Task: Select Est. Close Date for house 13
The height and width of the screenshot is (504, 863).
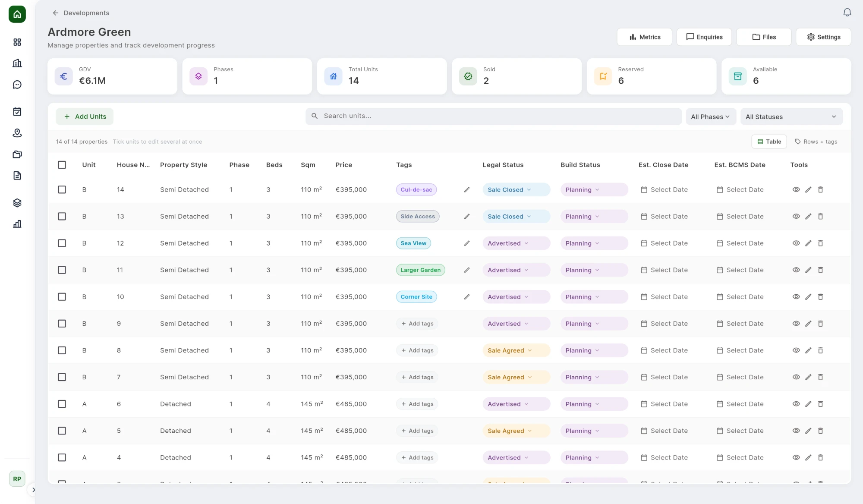Action: [664, 217]
